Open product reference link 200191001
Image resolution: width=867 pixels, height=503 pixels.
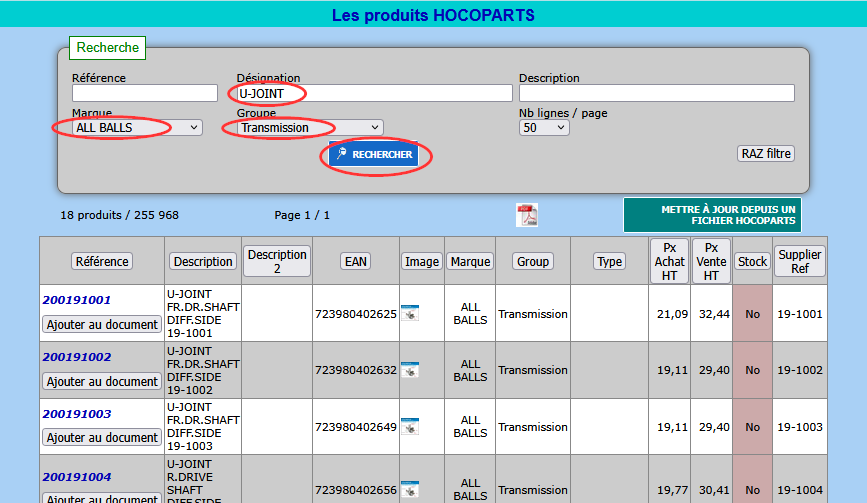[77, 300]
